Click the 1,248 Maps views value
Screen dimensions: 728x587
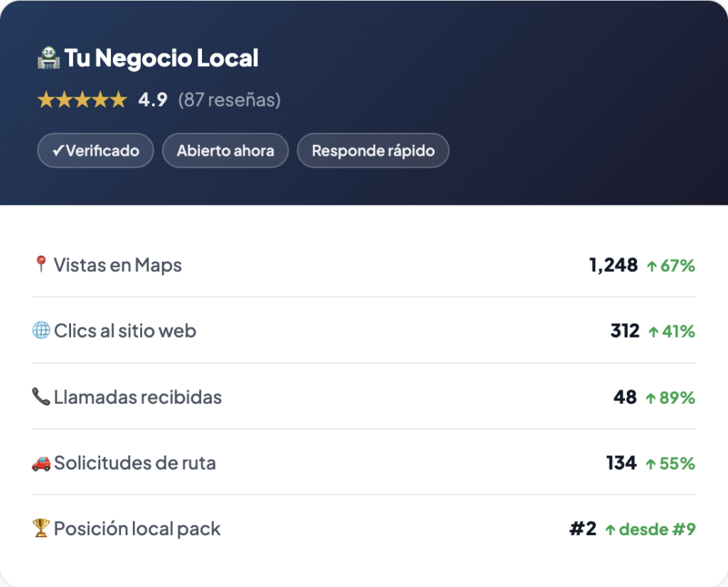pos(613,266)
